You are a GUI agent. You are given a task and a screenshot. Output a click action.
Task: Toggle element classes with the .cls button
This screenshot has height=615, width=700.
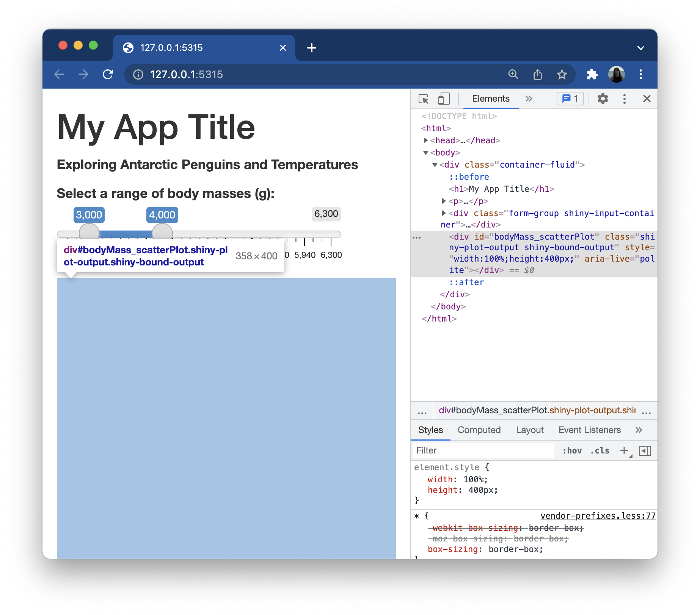point(599,450)
